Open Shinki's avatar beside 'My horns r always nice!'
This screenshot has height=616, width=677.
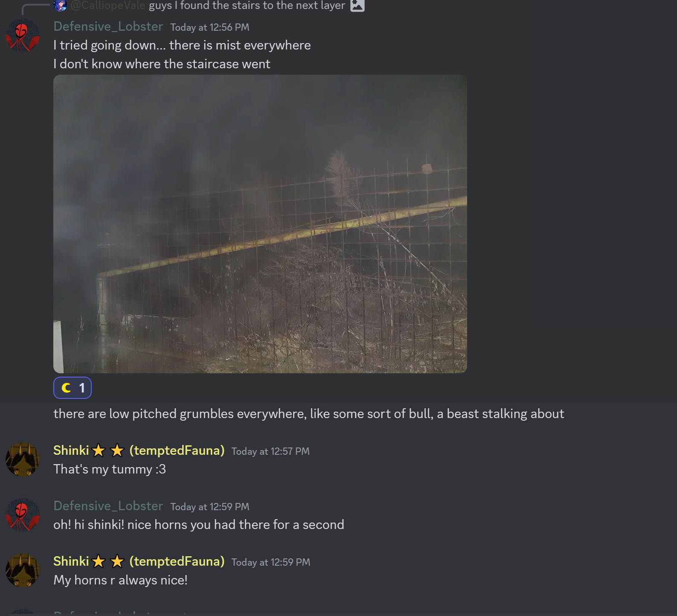pos(23,570)
